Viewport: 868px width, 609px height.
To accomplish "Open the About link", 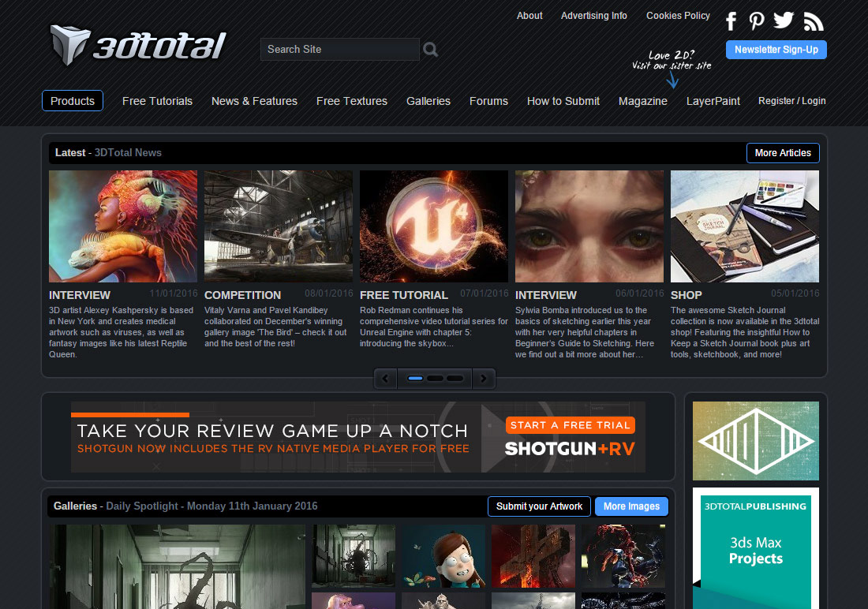I will [x=529, y=16].
